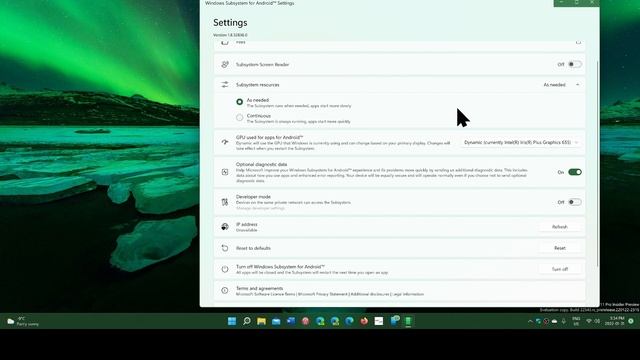Toggle Subsystem Screen Reader switch
Image resolution: width=640 pixels, height=360 pixels.
(x=575, y=64)
